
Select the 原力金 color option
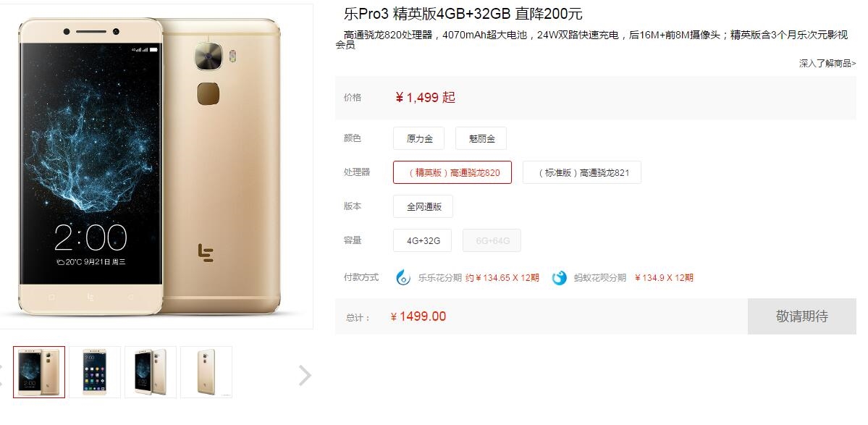click(x=418, y=138)
